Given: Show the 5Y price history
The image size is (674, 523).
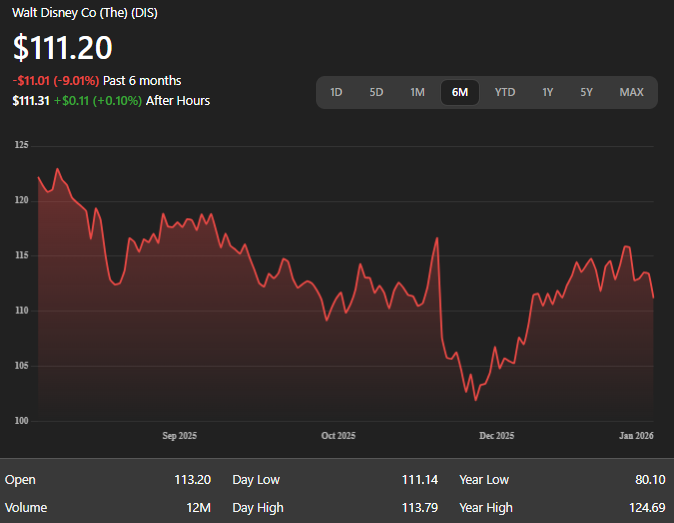Looking at the screenshot, I should (x=586, y=92).
